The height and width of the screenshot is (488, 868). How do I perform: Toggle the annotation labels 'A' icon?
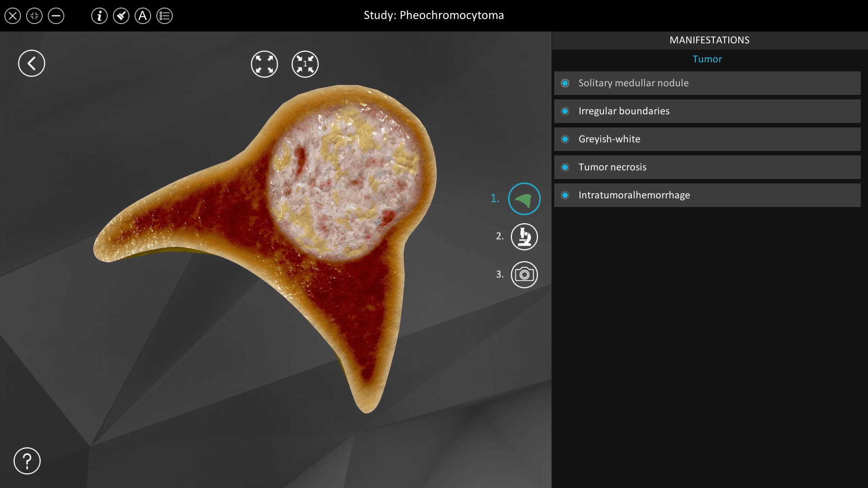coord(143,16)
